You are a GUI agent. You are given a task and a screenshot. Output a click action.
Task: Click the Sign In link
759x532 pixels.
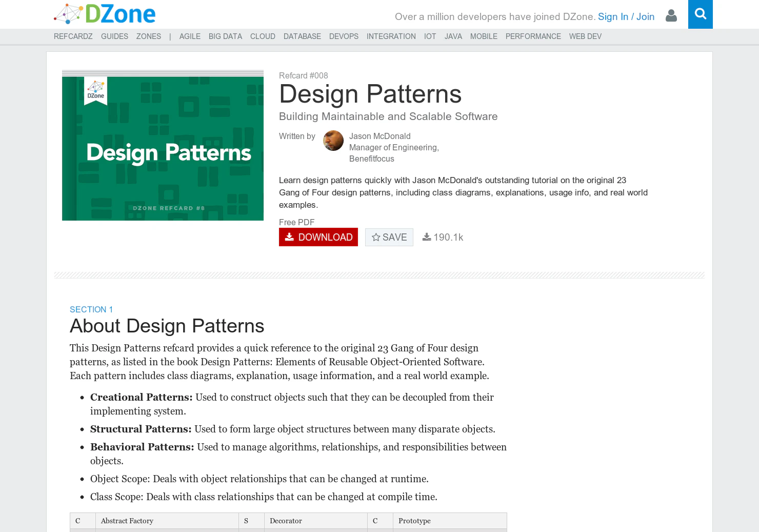click(612, 16)
